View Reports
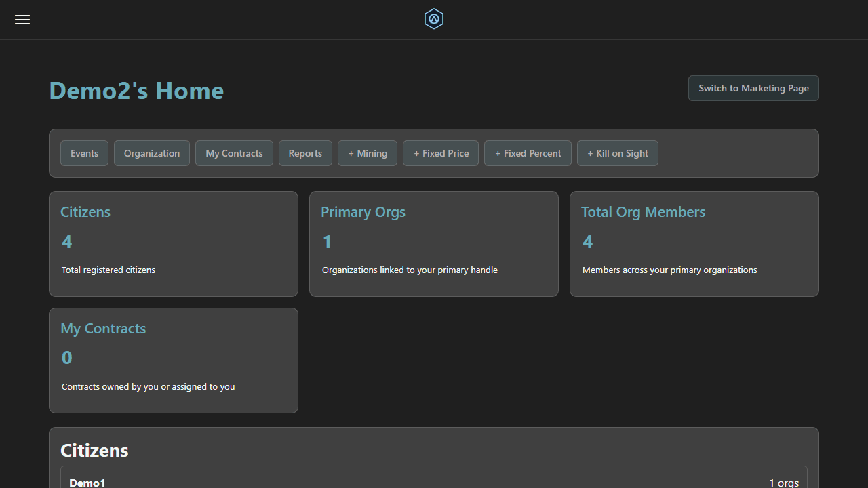868x488 pixels. click(304, 153)
